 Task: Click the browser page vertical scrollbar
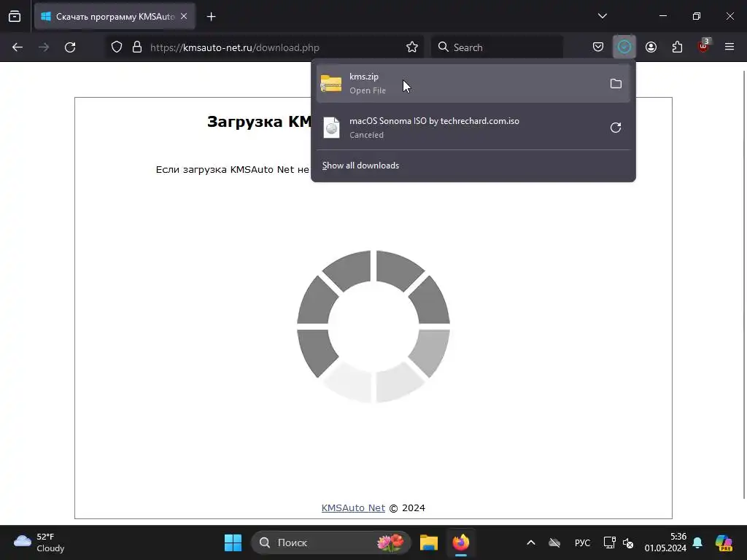744,284
